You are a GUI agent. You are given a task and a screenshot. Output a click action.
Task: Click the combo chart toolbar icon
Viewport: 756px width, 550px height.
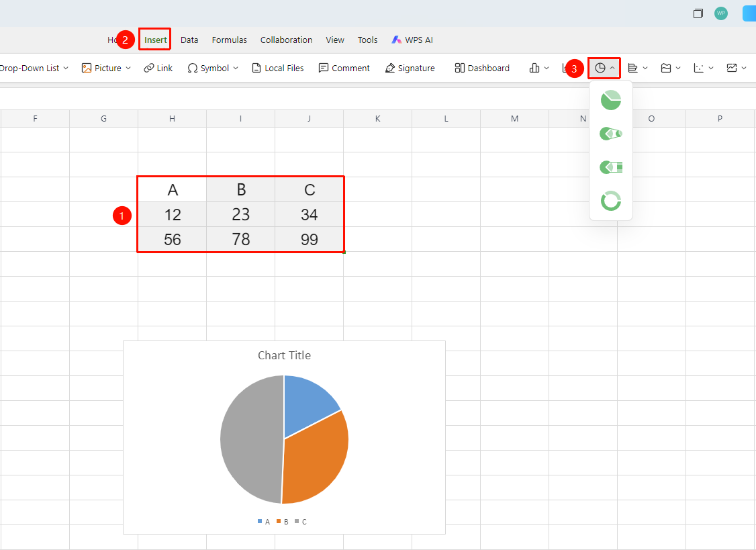coord(731,68)
